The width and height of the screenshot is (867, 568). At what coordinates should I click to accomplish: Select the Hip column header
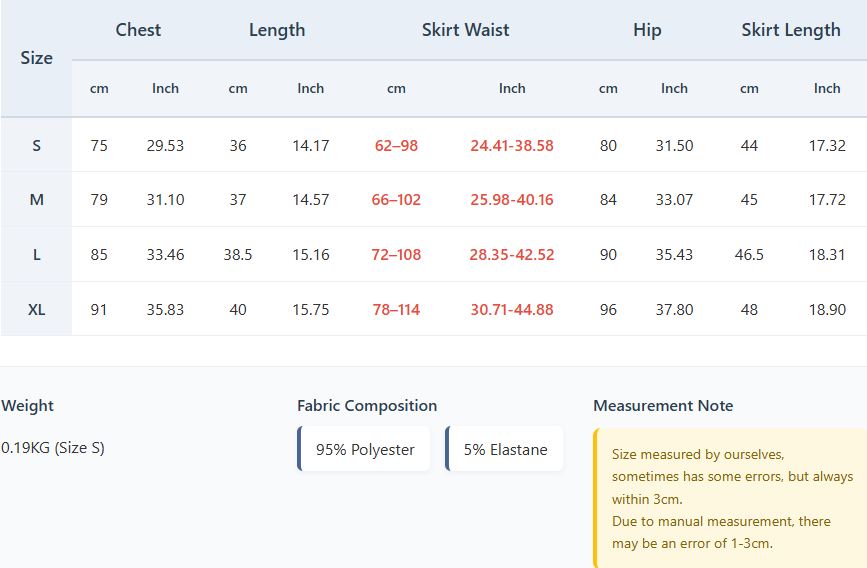pos(647,30)
